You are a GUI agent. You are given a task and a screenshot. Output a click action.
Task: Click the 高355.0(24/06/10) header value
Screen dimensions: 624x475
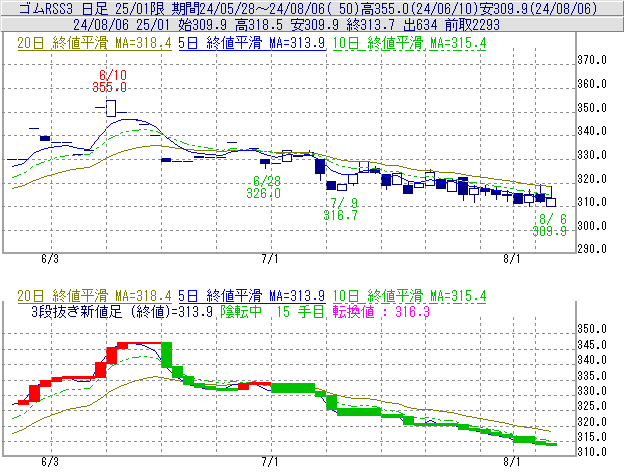point(419,8)
